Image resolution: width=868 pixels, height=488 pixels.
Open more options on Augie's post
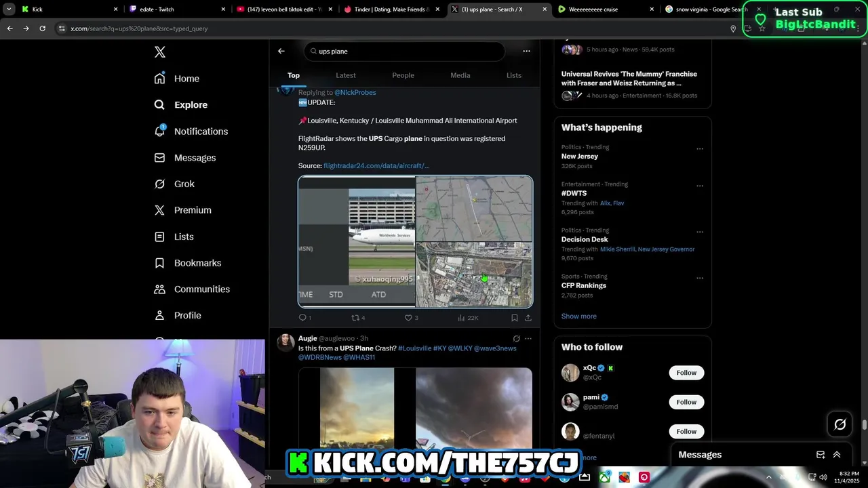528,338
